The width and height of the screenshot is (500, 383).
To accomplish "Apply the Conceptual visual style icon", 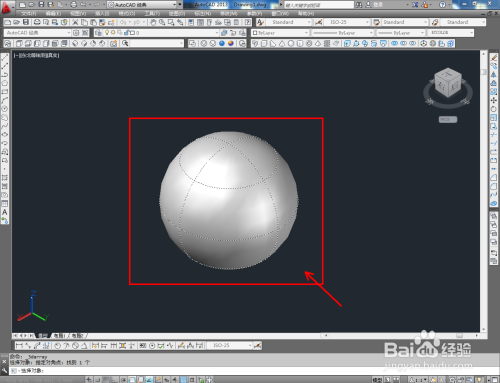I will (x=231, y=44).
